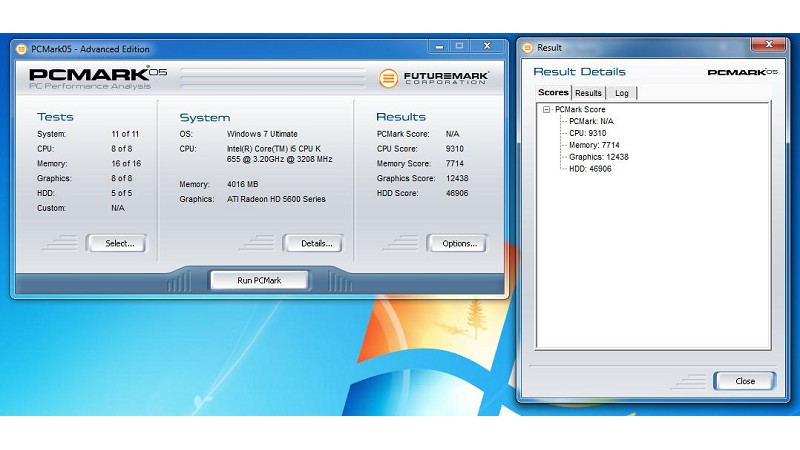Click the PCMark05 logo in Result Details
800x450 pixels.
[741, 72]
